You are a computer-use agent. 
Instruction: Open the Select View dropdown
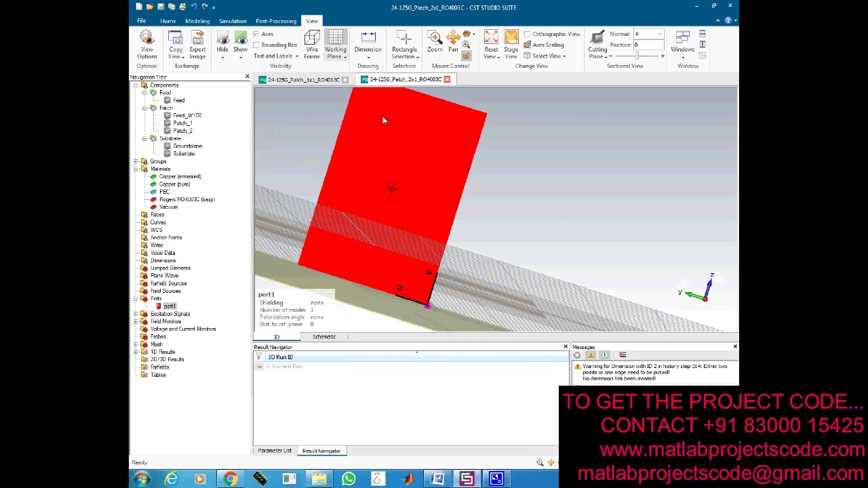coord(545,56)
